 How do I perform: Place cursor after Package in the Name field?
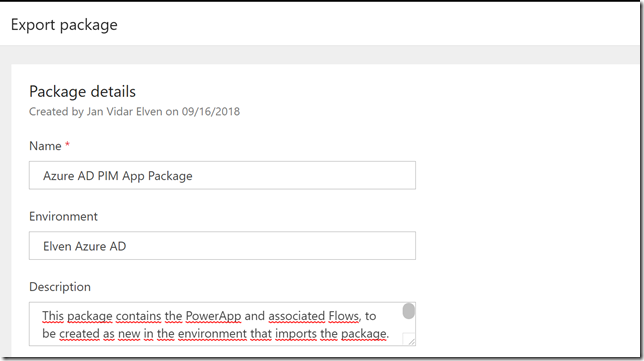tap(193, 176)
